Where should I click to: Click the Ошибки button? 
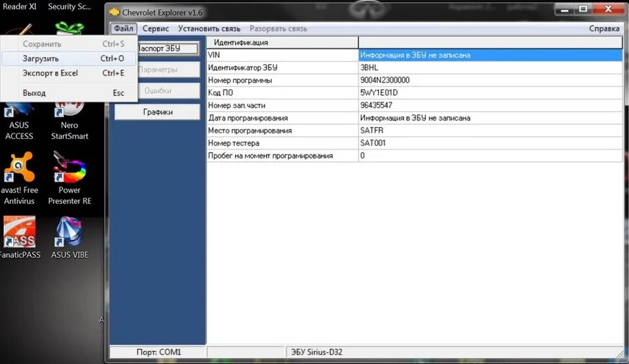click(168, 90)
